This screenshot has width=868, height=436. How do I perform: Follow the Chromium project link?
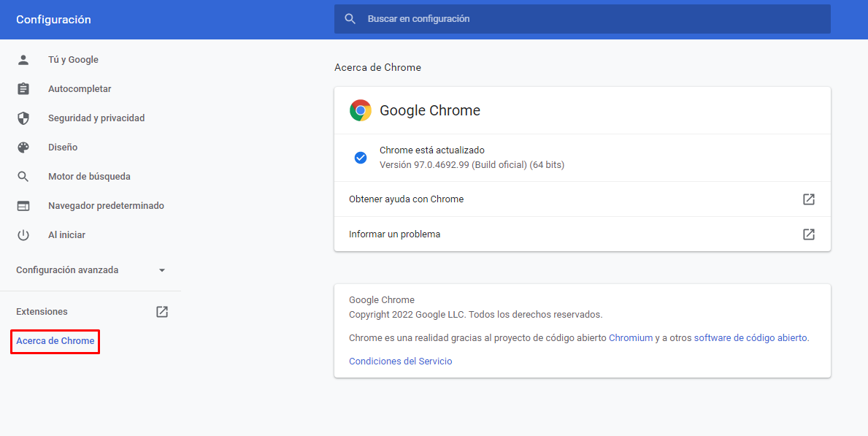coord(631,337)
